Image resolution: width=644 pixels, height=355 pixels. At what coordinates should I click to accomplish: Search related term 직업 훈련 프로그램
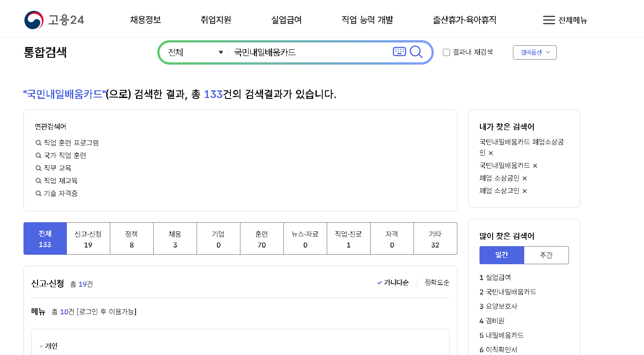point(71,143)
